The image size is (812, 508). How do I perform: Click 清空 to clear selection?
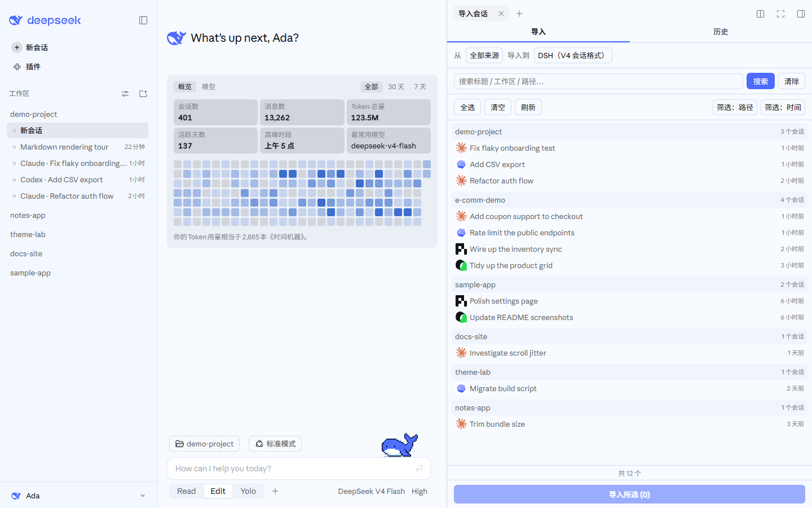pyautogui.click(x=498, y=107)
